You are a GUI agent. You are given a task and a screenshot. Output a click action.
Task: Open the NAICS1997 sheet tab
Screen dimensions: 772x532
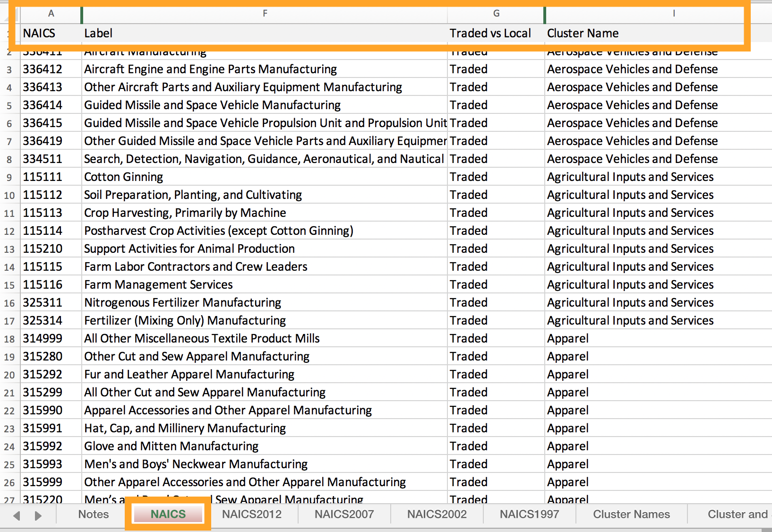point(530,514)
